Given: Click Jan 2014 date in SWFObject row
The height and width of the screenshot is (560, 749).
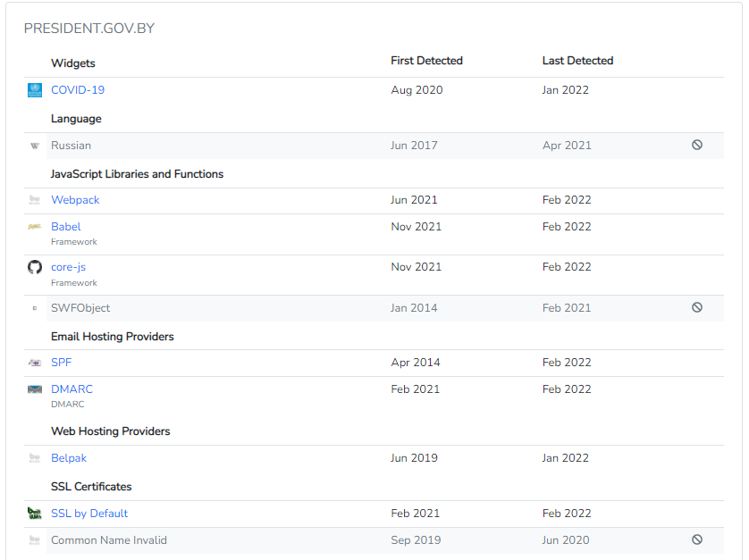Looking at the screenshot, I should tap(414, 308).
